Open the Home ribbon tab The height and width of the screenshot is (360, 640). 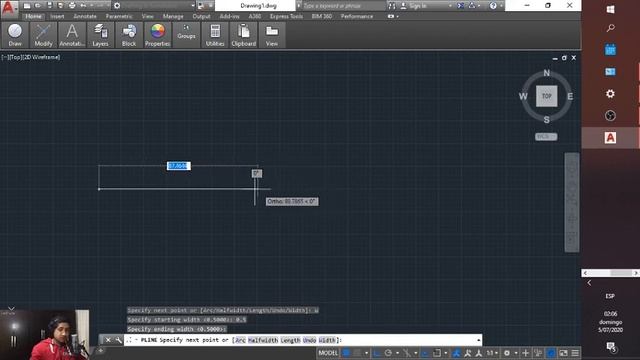pyautogui.click(x=33, y=16)
